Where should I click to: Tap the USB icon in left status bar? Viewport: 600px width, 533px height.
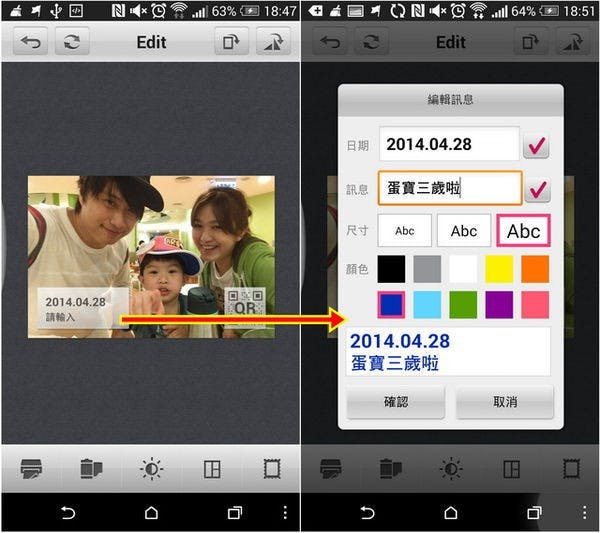point(56,11)
